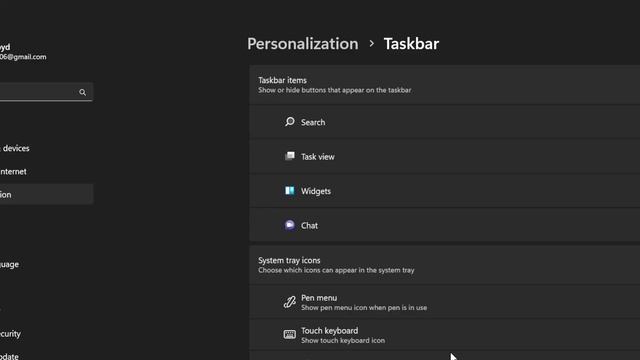Open the update sidebar entry
The height and width of the screenshot is (360, 640).
pyautogui.click(x=9, y=356)
